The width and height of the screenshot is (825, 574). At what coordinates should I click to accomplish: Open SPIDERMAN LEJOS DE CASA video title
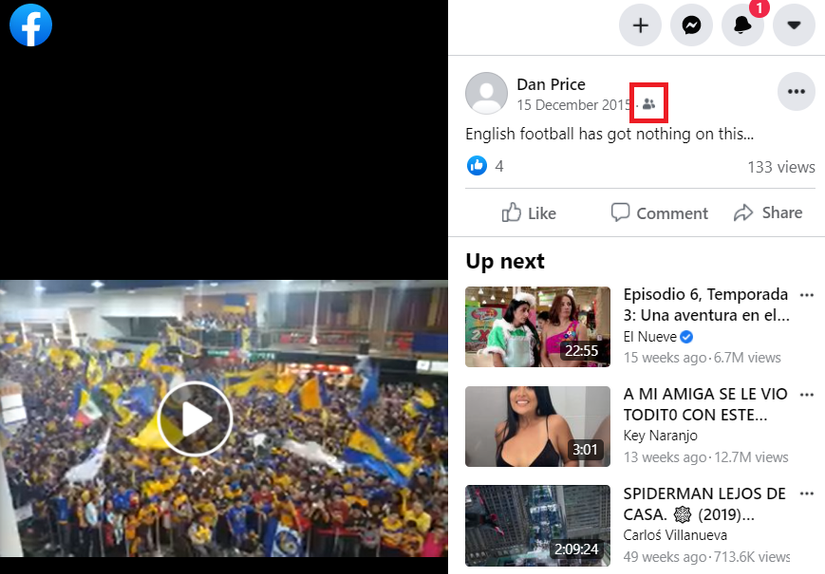point(705,504)
